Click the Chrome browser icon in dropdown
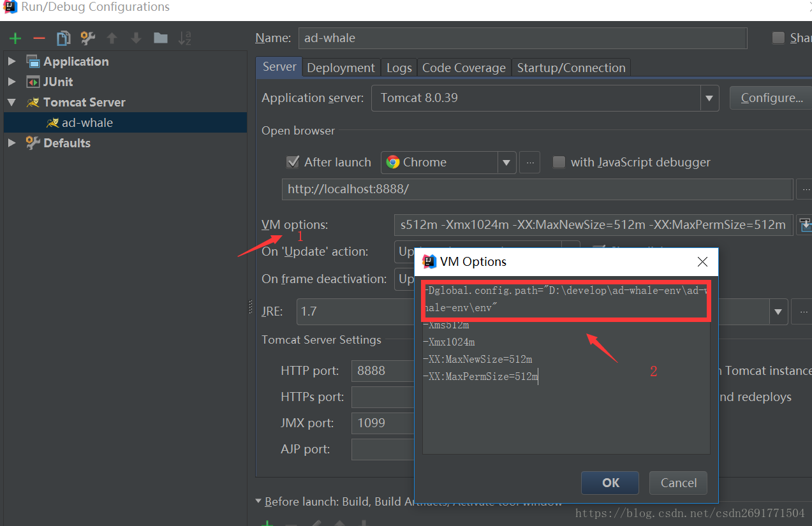Viewport: 812px width, 526px height. point(393,162)
